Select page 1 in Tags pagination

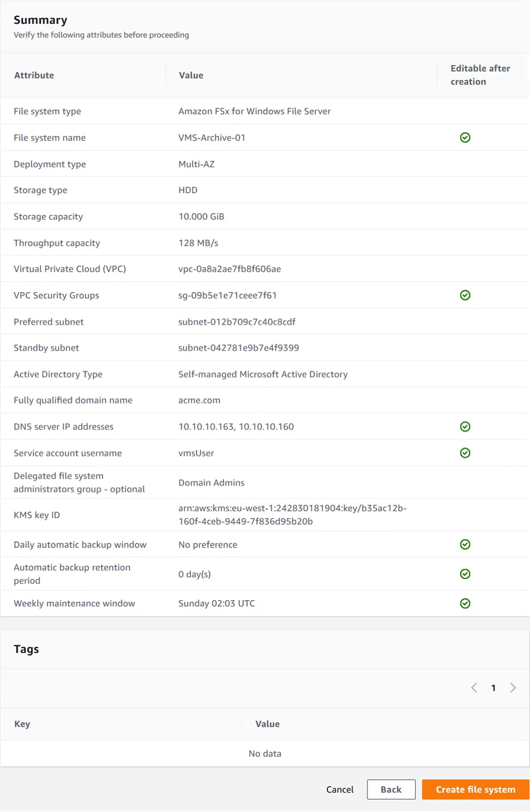click(x=494, y=688)
